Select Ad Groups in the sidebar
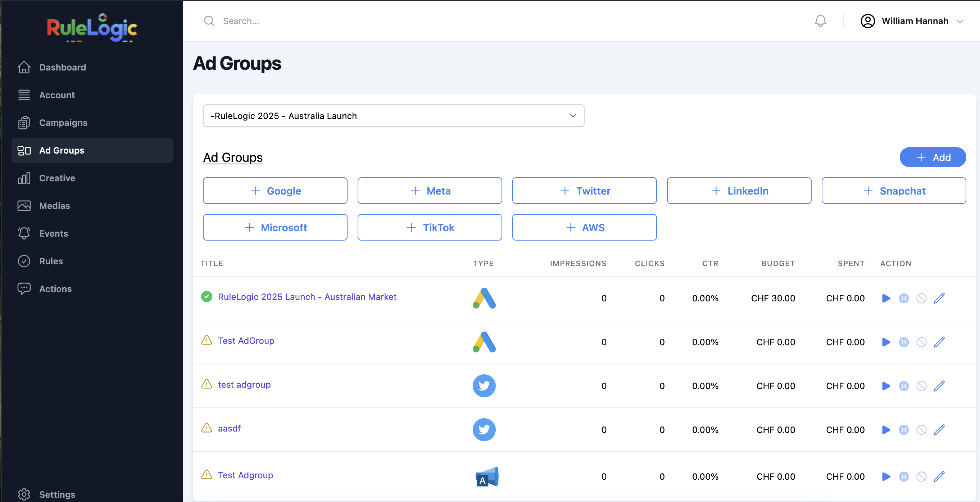 92,150
